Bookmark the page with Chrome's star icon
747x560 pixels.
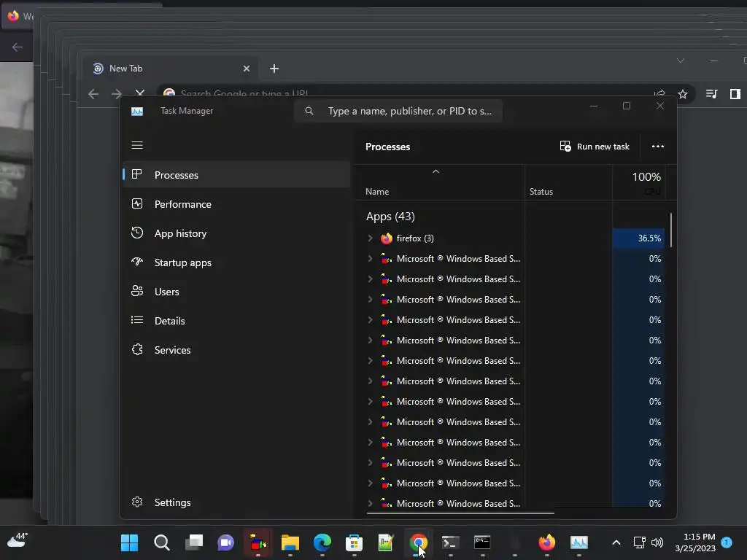pos(683,94)
